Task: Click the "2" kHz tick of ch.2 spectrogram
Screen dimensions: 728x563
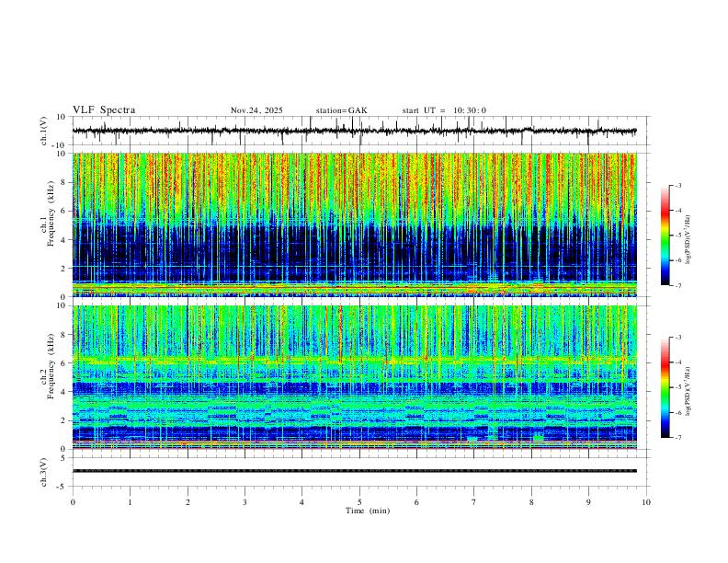Action: click(63, 420)
